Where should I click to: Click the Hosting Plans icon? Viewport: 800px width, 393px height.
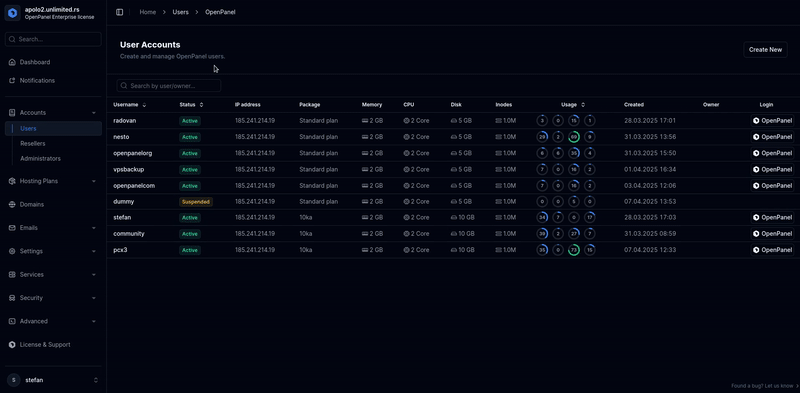pyautogui.click(x=12, y=181)
